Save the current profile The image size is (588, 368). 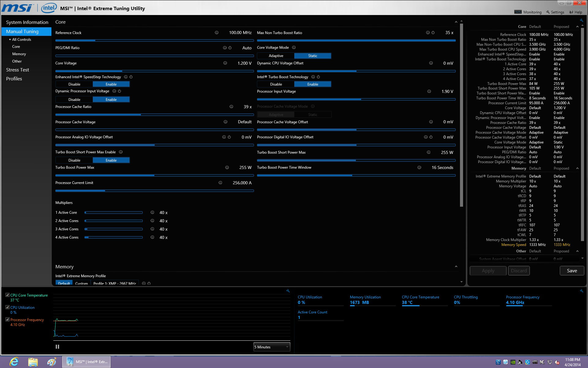(x=571, y=270)
